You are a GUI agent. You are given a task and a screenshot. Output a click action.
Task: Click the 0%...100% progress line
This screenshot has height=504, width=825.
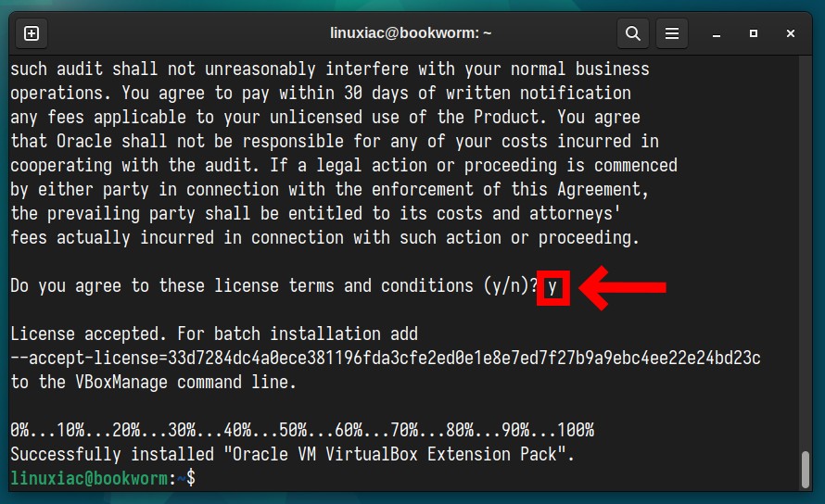302,430
